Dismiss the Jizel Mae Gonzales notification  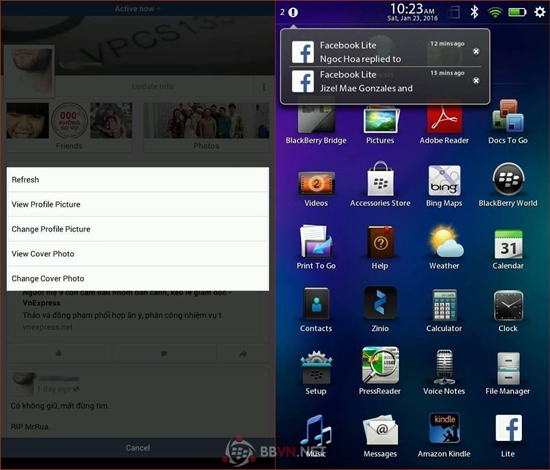(x=476, y=81)
